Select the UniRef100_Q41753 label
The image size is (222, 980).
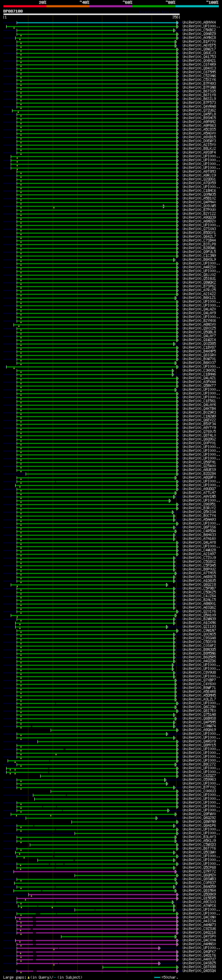click(x=199, y=57)
